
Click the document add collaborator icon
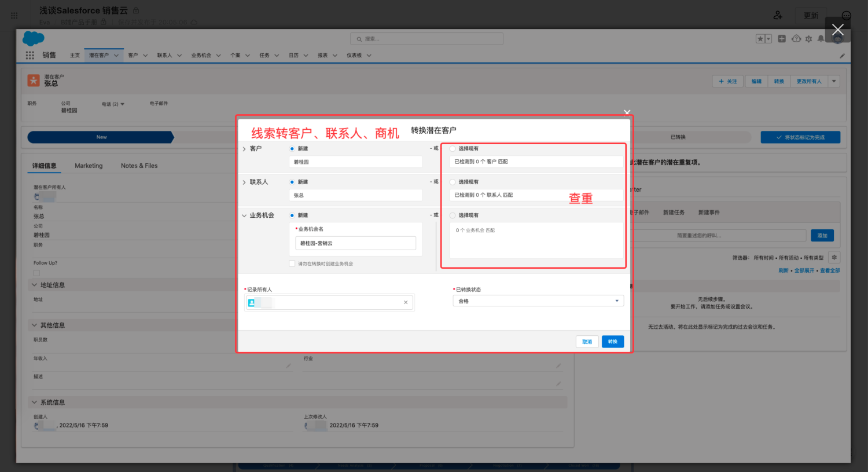pos(778,15)
